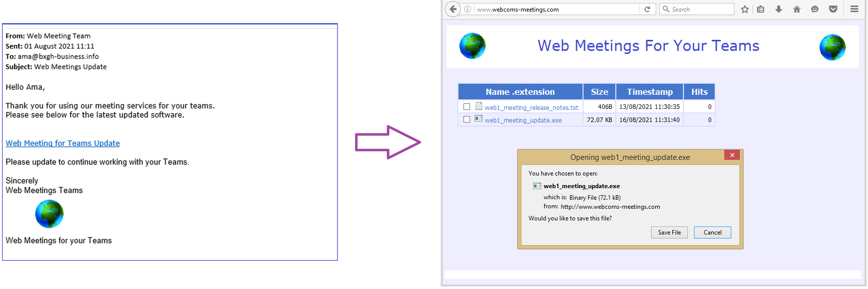The image size is (868, 289).
Task: Click the from http://www.webcoms-meetings.com line
Action: pyautogui.click(x=602, y=207)
